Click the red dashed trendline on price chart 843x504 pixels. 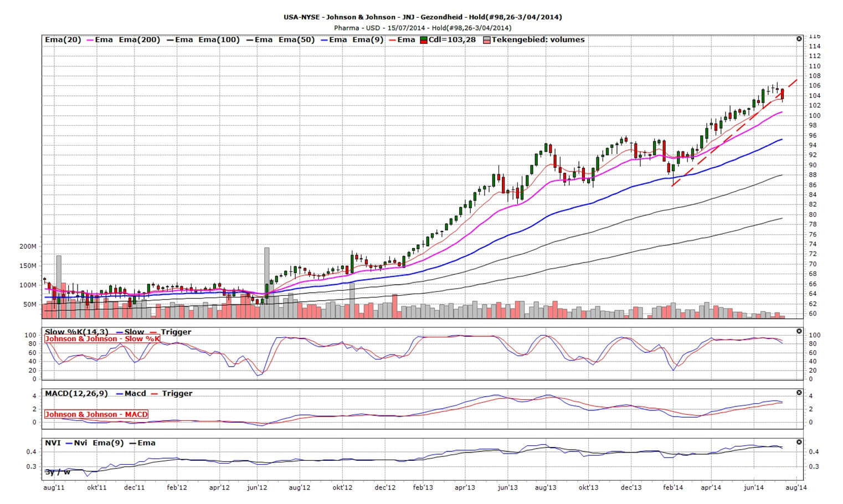pos(734,133)
